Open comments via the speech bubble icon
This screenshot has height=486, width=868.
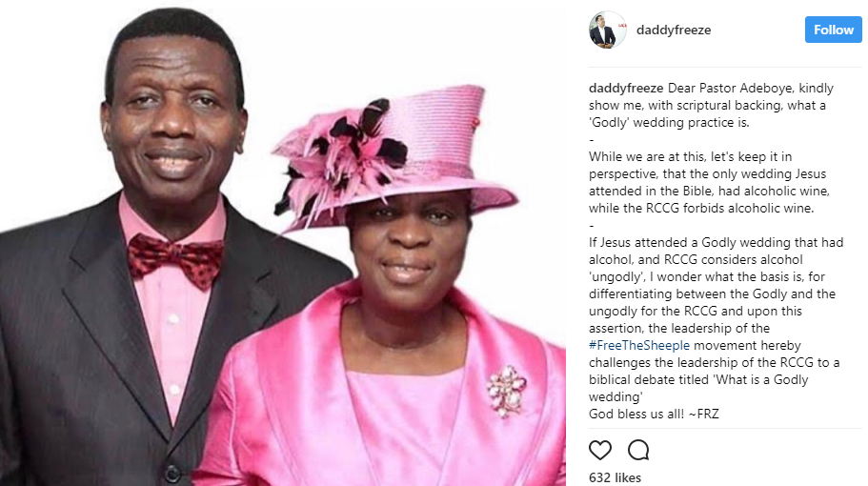coord(638,450)
